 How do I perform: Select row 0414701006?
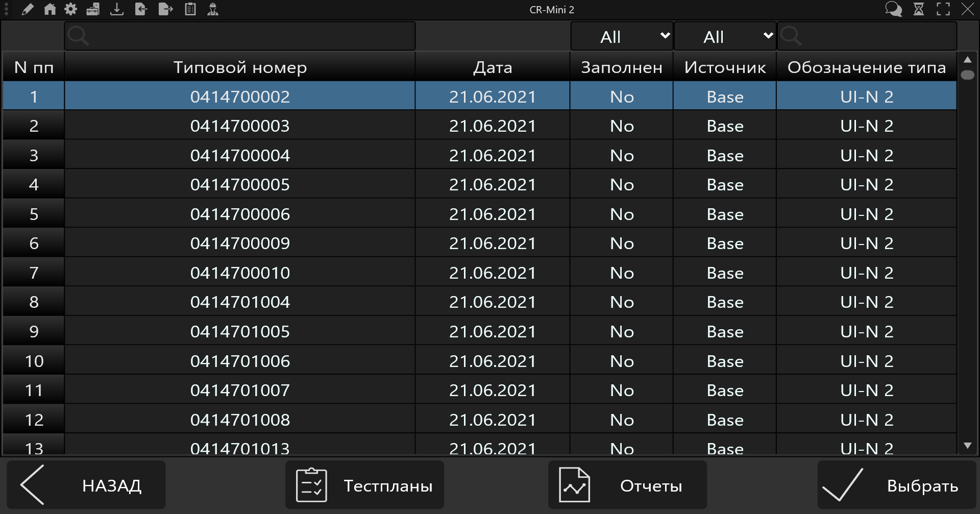point(480,361)
